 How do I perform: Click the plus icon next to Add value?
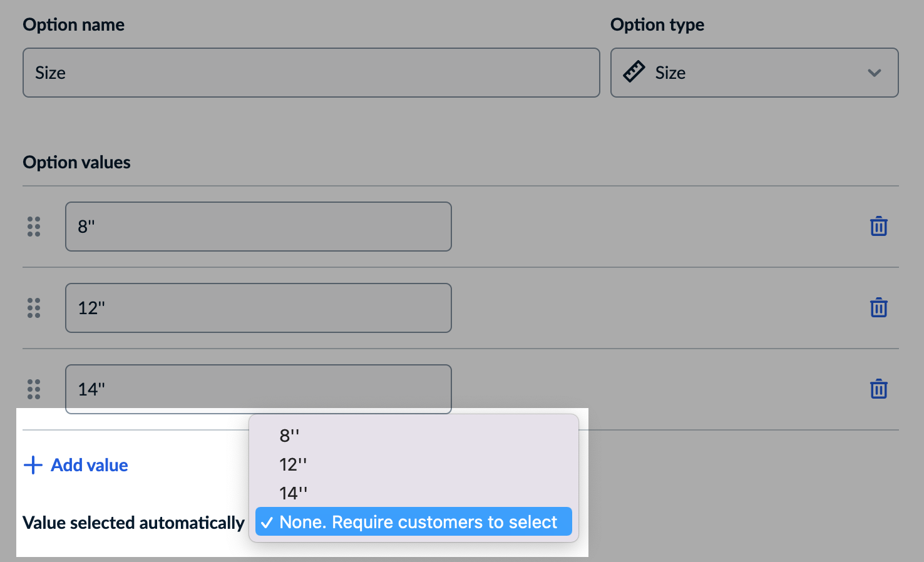pyautogui.click(x=33, y=465)
